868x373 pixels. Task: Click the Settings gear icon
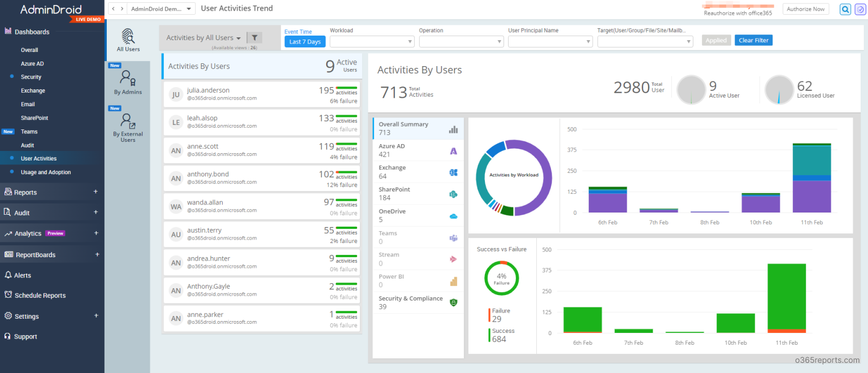click(8, 316)
